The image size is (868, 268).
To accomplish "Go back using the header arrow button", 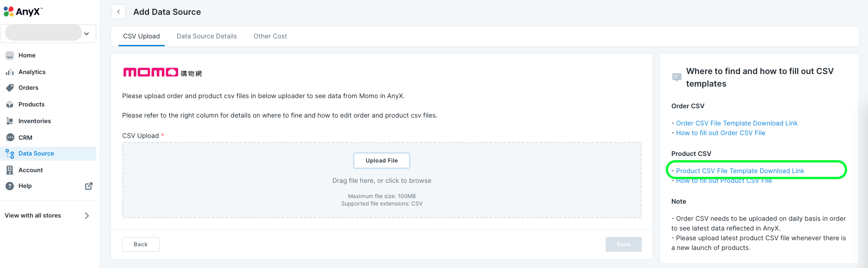I will pos(118,12).
